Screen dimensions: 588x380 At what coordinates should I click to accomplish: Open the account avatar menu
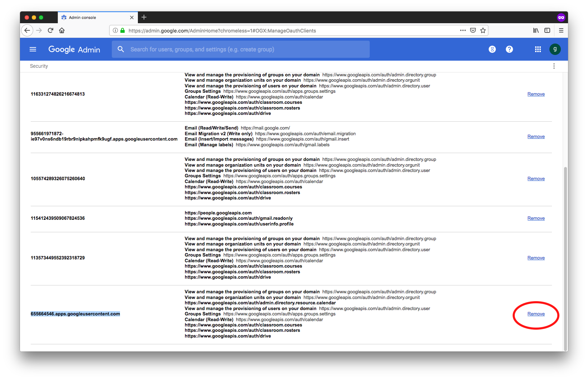pyautogui.click(x=555, y=49)
